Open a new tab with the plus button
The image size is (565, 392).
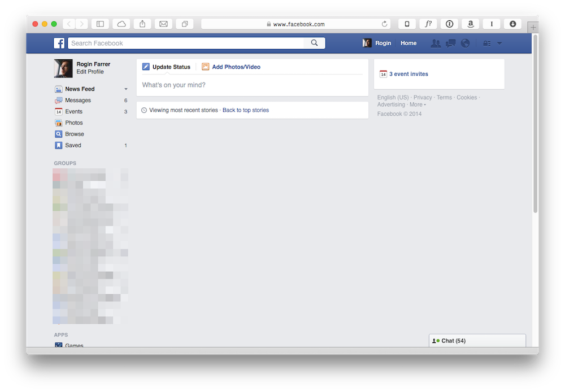click(x=533, y=27)
